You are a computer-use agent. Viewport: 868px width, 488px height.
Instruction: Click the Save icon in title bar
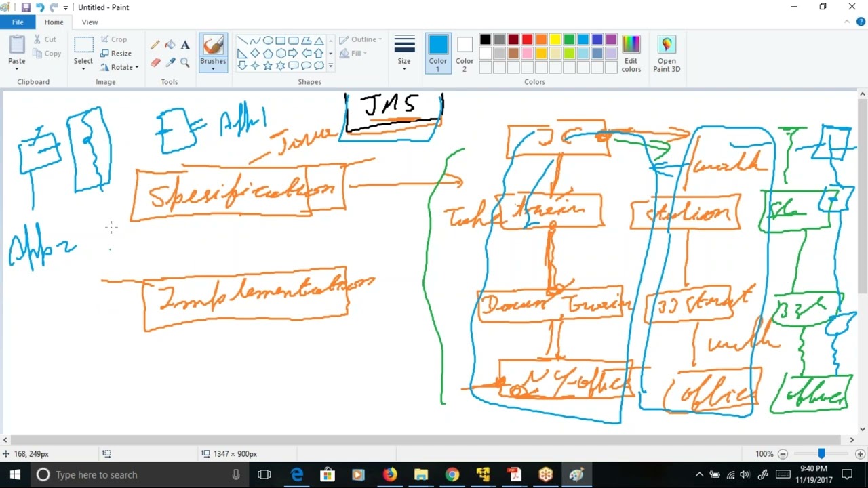click(26, 7)
